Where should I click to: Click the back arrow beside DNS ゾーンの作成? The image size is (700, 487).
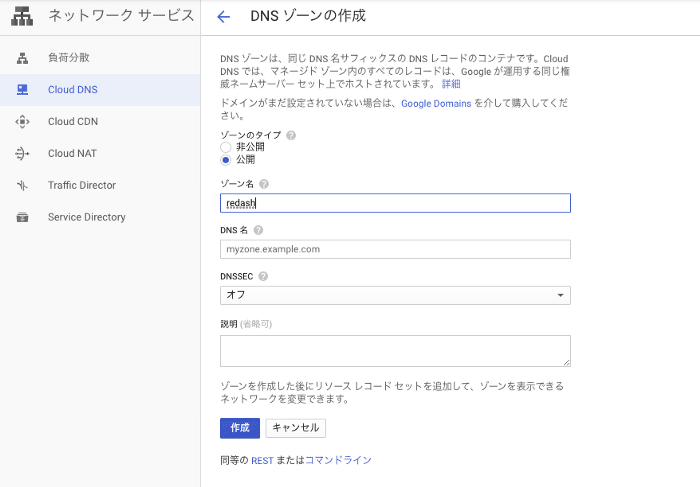[224, 17]
